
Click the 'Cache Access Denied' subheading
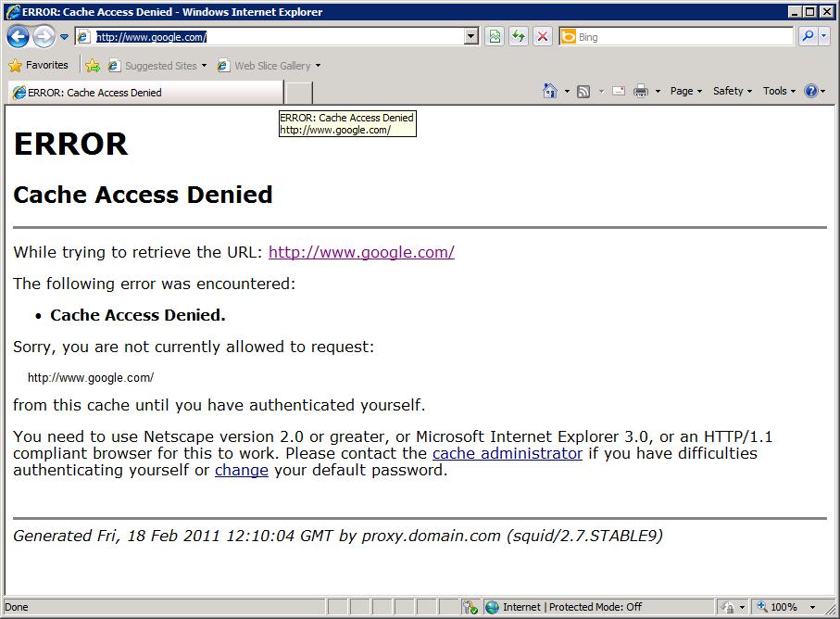[143, 195]
